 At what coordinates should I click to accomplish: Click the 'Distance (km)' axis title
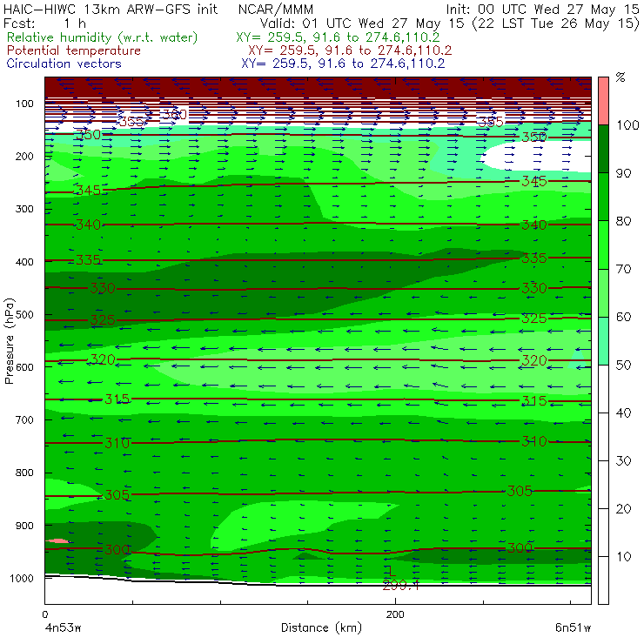[x=321, y=627]
